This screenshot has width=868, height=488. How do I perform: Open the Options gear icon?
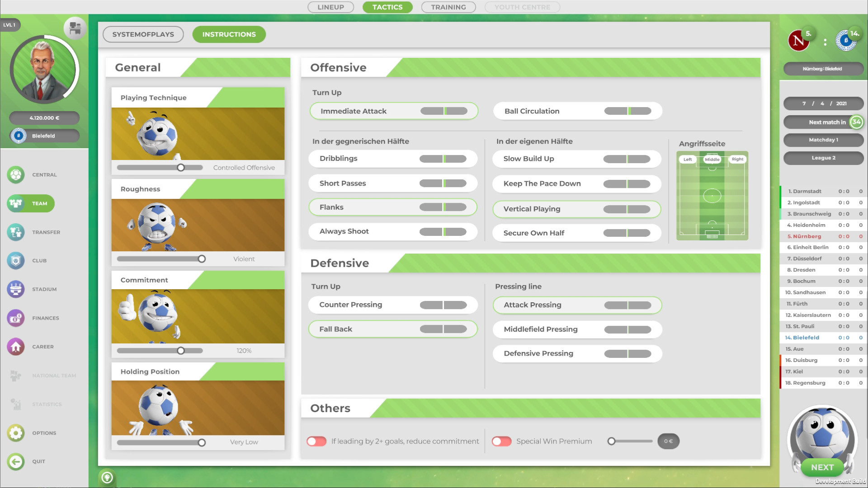16,433
